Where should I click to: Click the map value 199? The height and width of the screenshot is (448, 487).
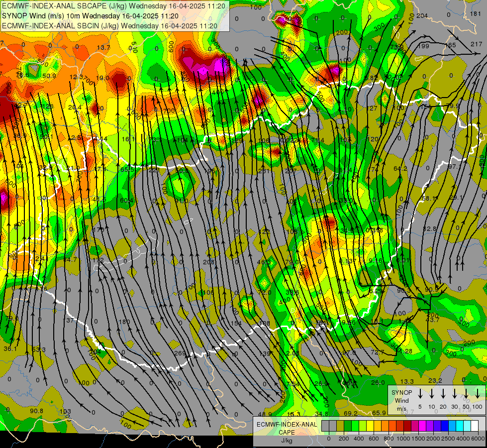click(x=424, y=46)
